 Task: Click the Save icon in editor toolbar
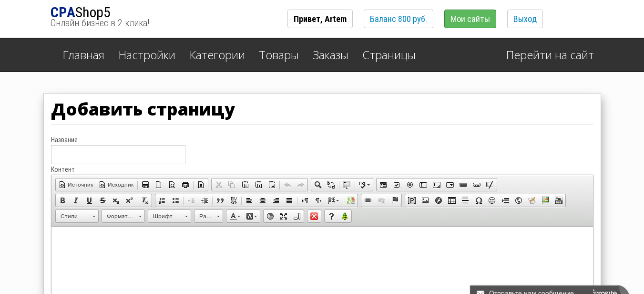coord(145,185)
